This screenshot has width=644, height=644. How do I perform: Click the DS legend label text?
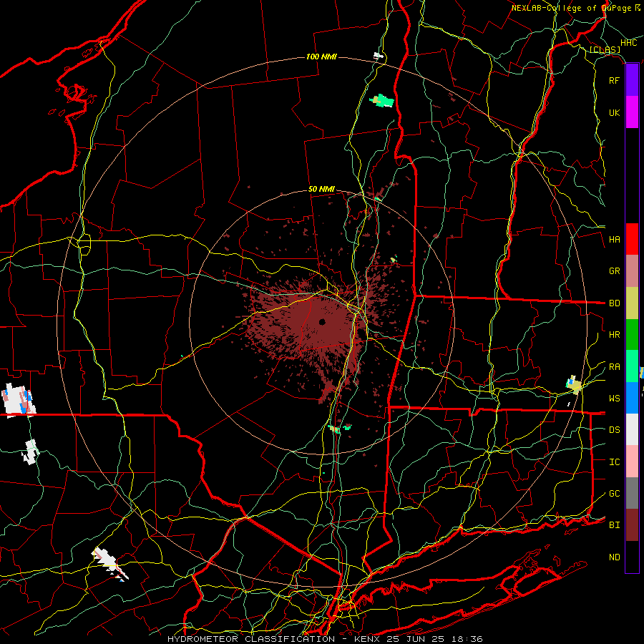point(614,430)
